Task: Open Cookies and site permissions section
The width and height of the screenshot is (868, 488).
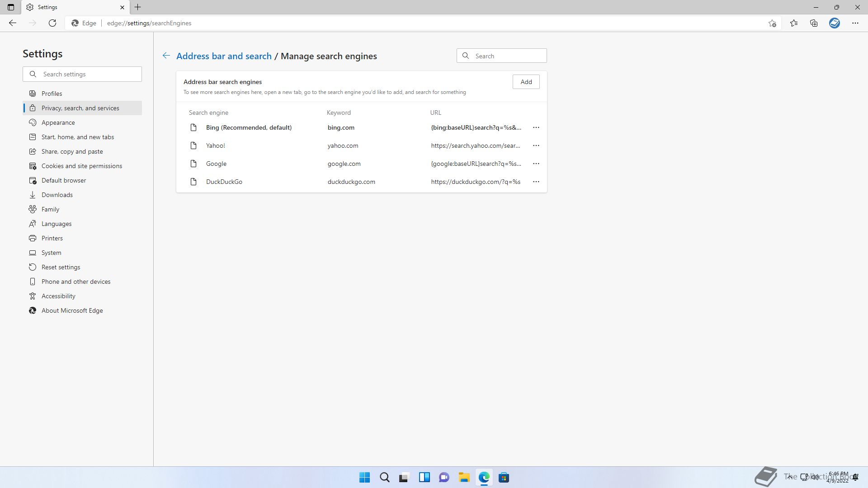Action: (x=82, y=166)
